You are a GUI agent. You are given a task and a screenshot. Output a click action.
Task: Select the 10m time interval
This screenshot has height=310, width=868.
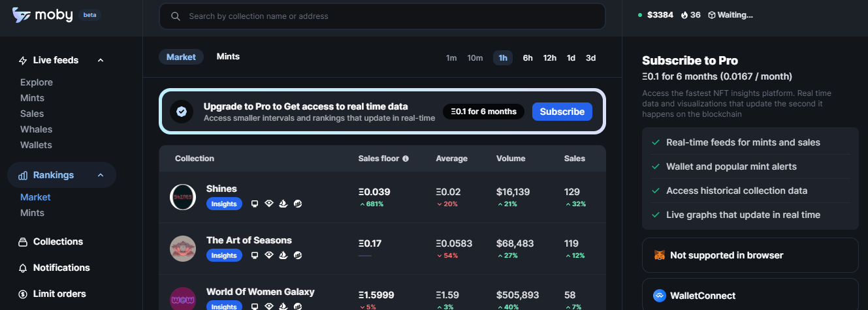[475, 58]
